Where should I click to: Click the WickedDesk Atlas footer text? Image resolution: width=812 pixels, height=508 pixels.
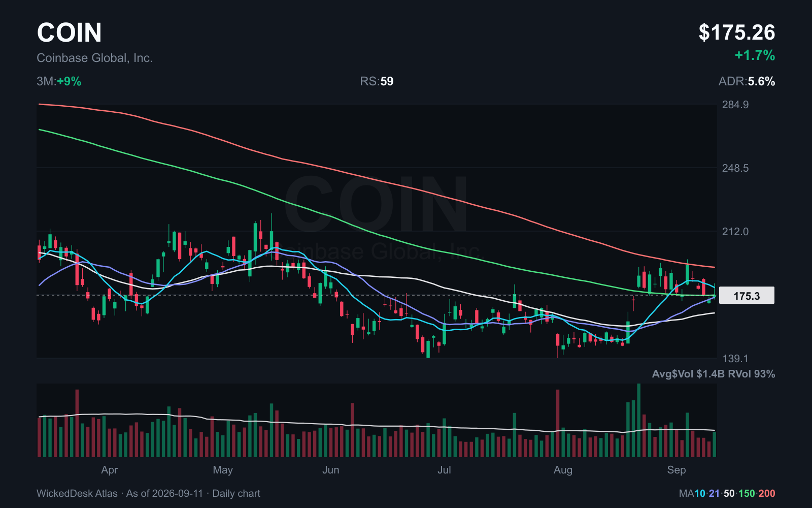coord(77,493)
